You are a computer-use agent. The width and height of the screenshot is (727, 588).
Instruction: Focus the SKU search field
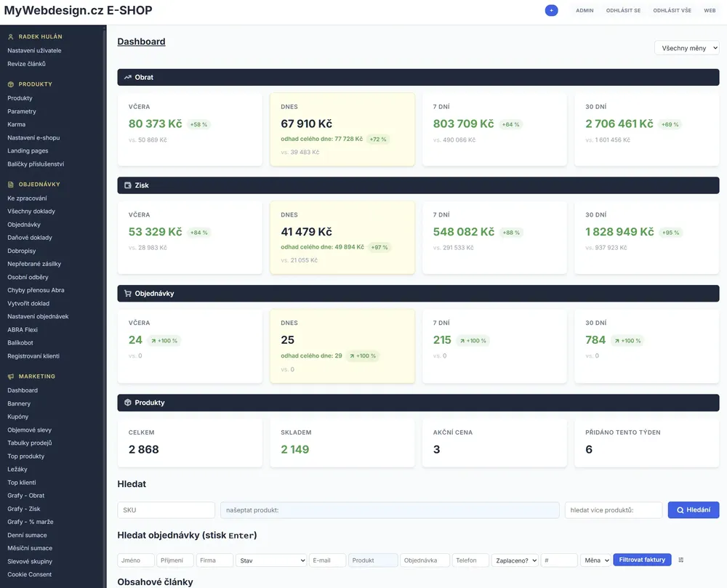click(166, 510)
